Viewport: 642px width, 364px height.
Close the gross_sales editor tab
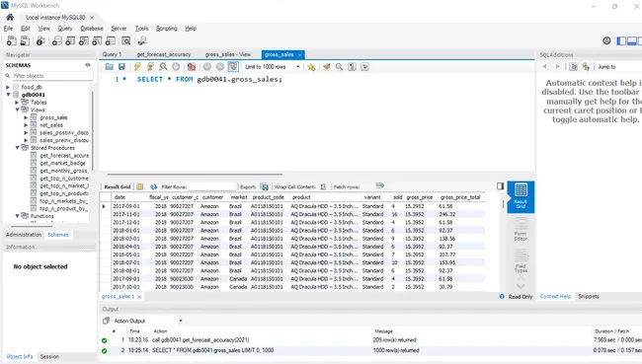300,55
